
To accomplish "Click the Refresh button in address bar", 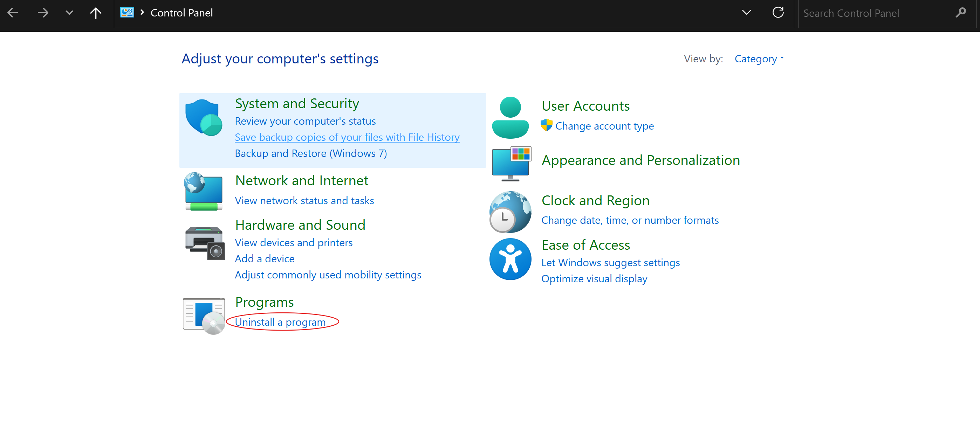I will (x=777, y=13).
